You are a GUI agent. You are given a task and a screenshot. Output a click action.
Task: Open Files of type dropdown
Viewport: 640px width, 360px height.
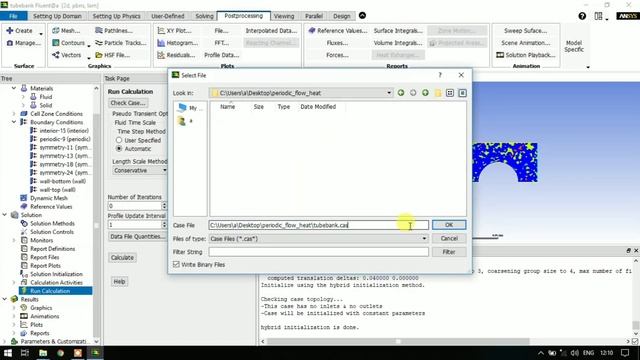pyautogui.click(x=424, y=239)
